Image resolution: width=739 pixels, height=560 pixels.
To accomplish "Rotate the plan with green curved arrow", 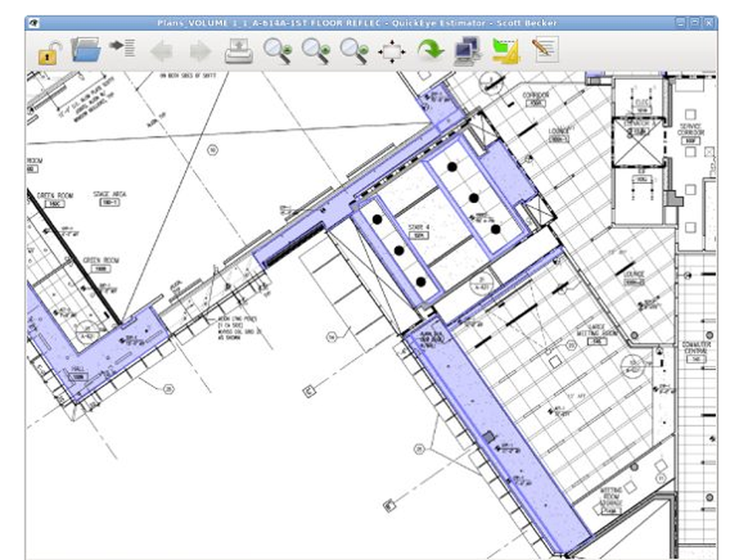I will [430, 50].
